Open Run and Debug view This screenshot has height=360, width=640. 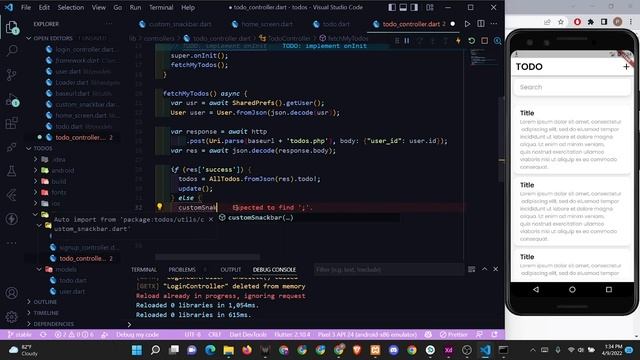click(12, 100)
